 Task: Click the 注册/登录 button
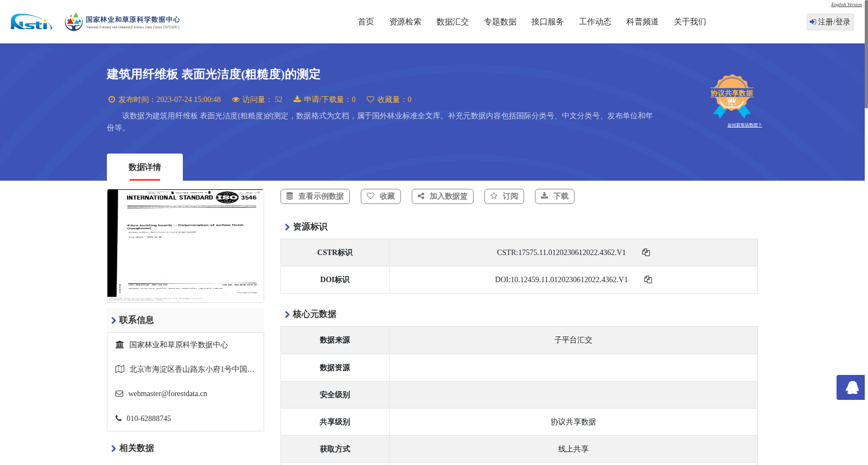pyautogui.click(x=830, y=22)
